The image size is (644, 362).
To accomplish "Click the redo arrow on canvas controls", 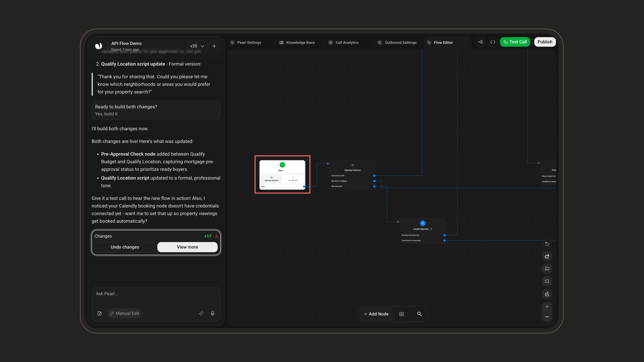I will [547, 256].
